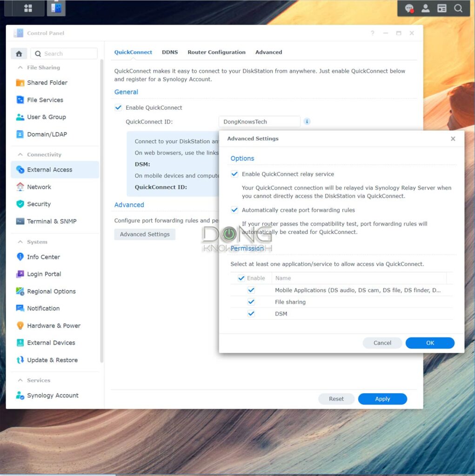This screenshot has width=475, height=476.
Task: Click the sidebar vertical scrollbar
Action: (102, 211)
